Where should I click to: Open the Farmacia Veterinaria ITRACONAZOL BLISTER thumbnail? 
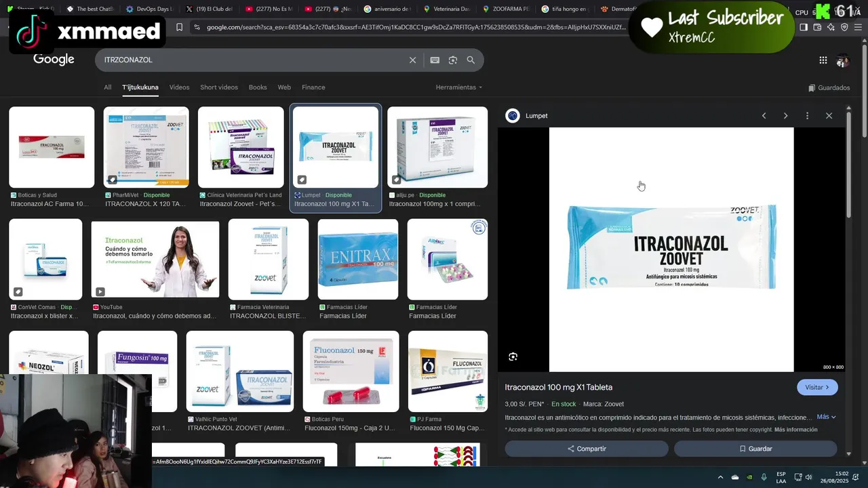point(269,259)
